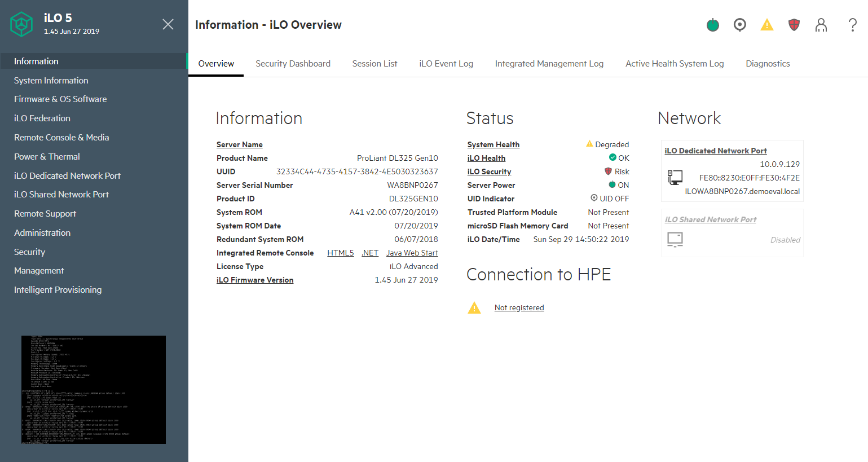The height and width of the screenshot is (462, 868).
Task: Switch to the Security Dashboard tab
Action: click(293, 64)
